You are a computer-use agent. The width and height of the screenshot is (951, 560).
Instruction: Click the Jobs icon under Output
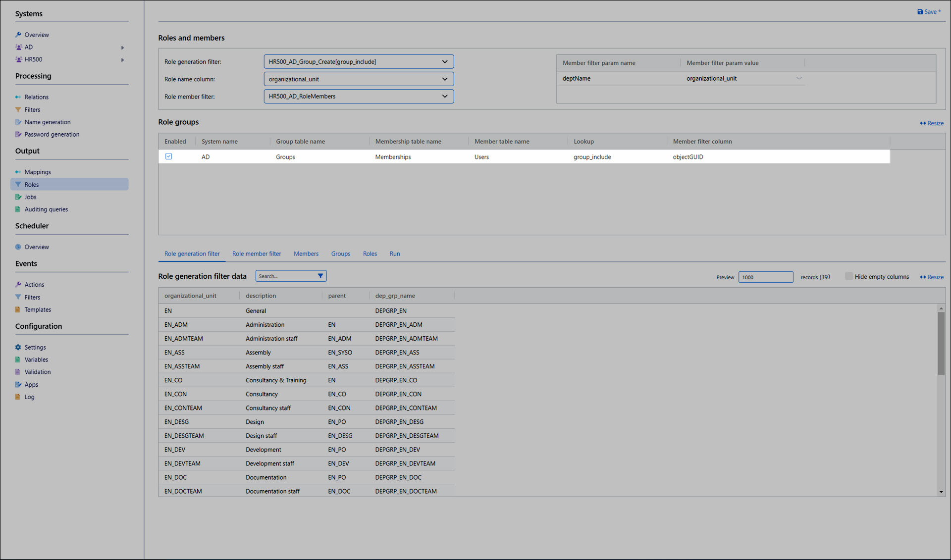[x=18, y=197]
